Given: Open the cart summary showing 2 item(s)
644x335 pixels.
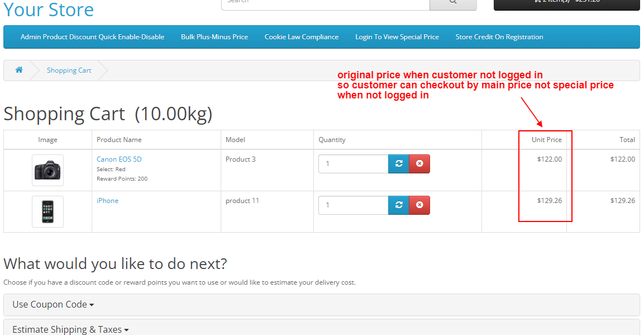Looking at the screenshot, I should [566, 3].
